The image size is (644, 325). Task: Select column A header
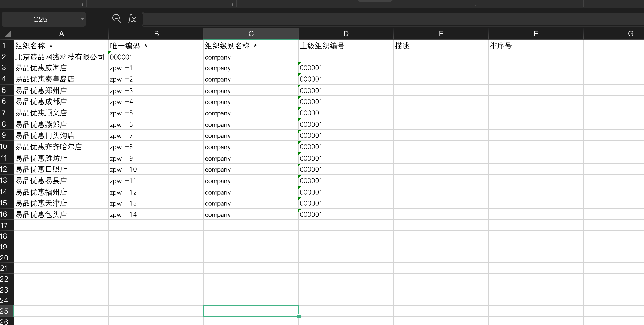pos(61,34)
